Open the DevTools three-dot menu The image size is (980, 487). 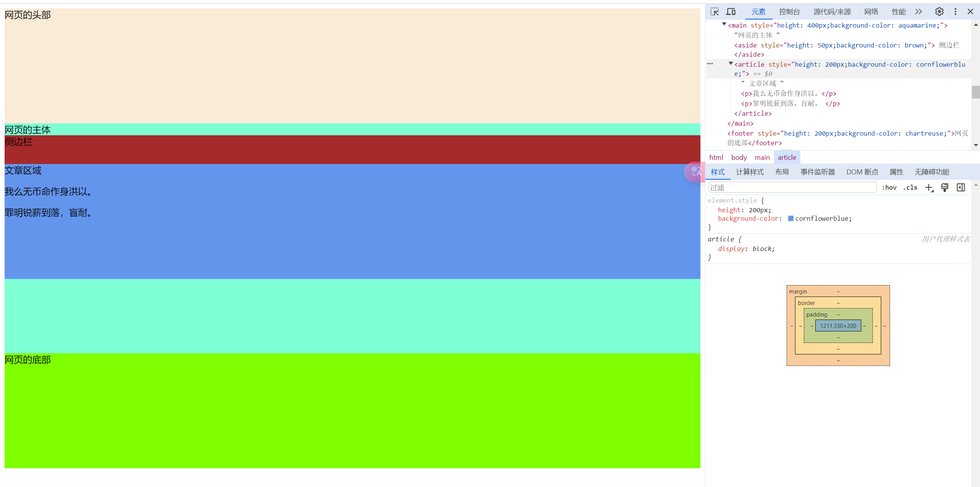click(x=955, y=11)
